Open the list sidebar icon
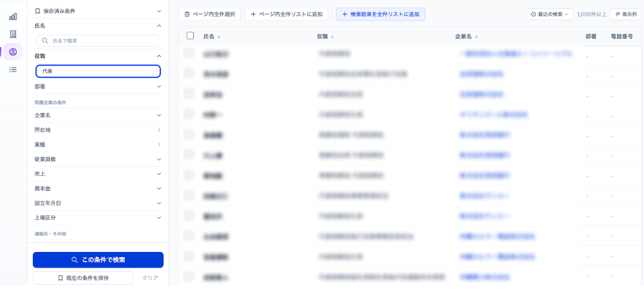The width and height of the screenshot is (644, 290). tap(13, 70)
